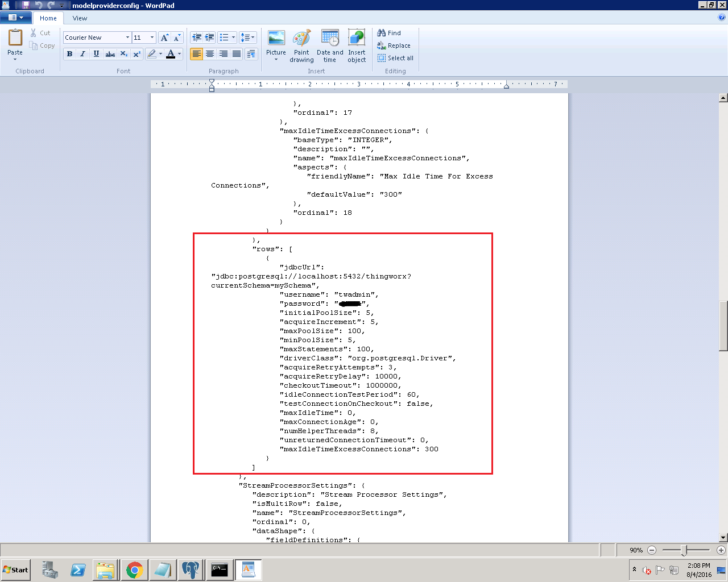Image resolution: width=728 pixels, height=582 pixels.
Task: Open the WordPad file menu button
Action: (15, 18)
